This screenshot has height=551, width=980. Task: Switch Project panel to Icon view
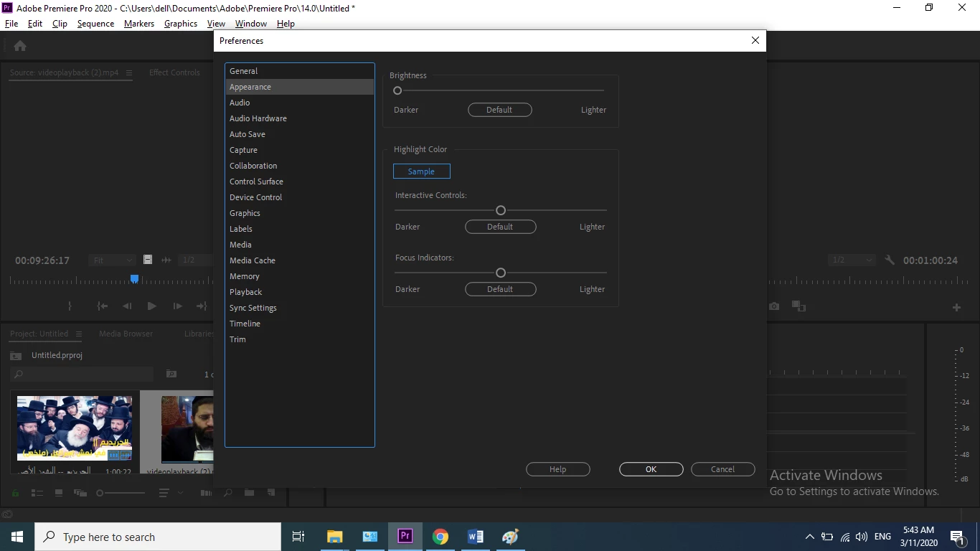click(59, 493)
